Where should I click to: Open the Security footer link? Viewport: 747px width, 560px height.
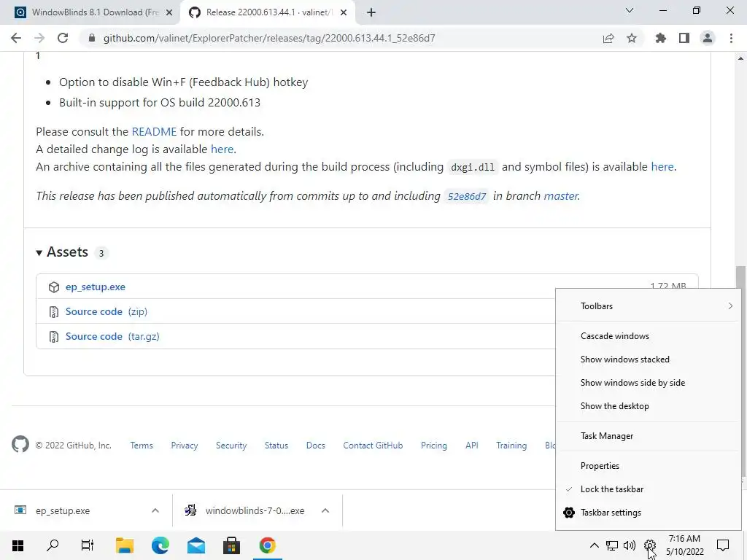231,446
